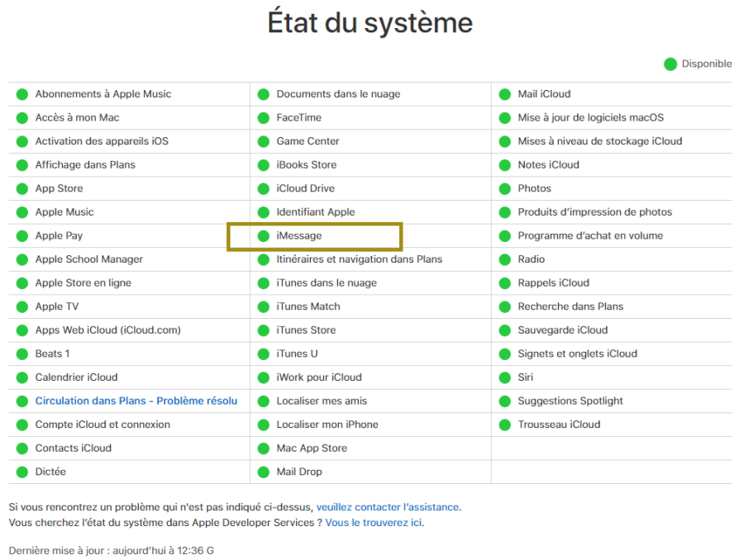Click the dot beside Produits d'impression de photos
Viewport: 744px width, 560px height.
[505, 212]
